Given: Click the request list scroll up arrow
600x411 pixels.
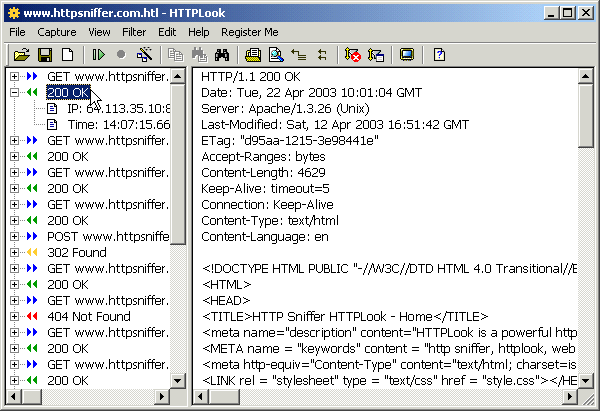Looking at the screenshot, I should 178,76.
